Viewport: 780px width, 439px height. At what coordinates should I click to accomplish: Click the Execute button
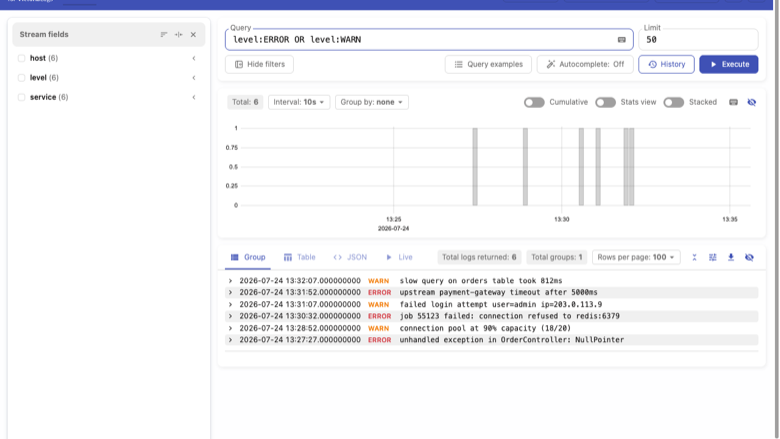click(x=729, y=64)
